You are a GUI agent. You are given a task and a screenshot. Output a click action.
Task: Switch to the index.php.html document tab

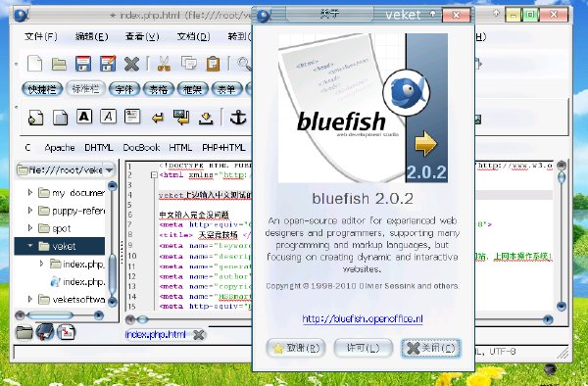click(155, 335)
